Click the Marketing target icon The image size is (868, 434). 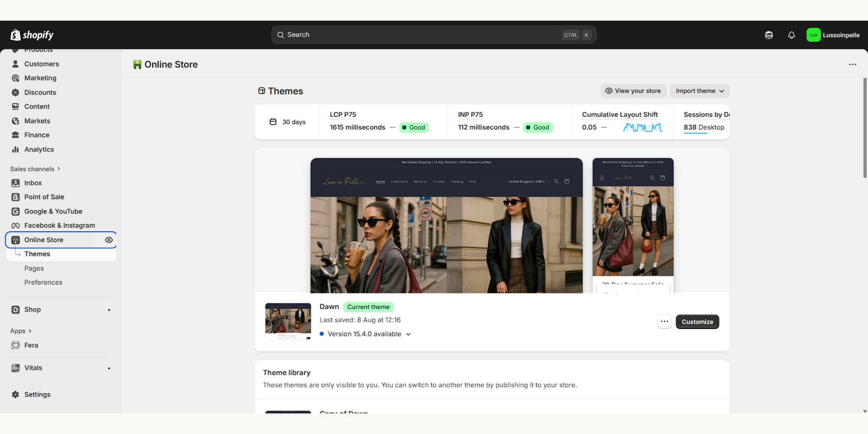[x=16, y=78]
